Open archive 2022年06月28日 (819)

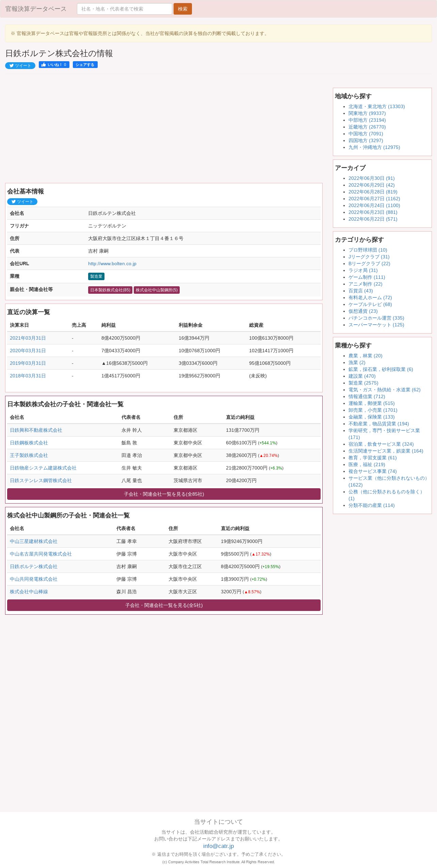coord(373,192)
